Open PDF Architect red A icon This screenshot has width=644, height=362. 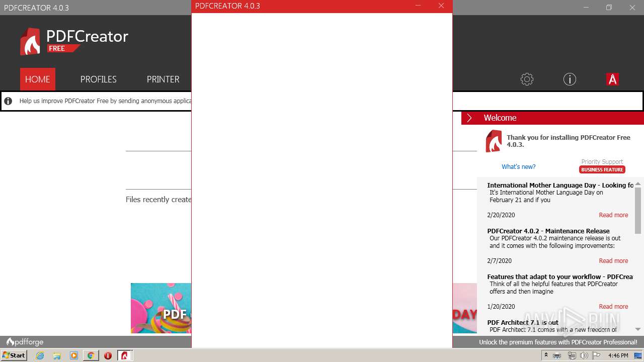point(612,79)
